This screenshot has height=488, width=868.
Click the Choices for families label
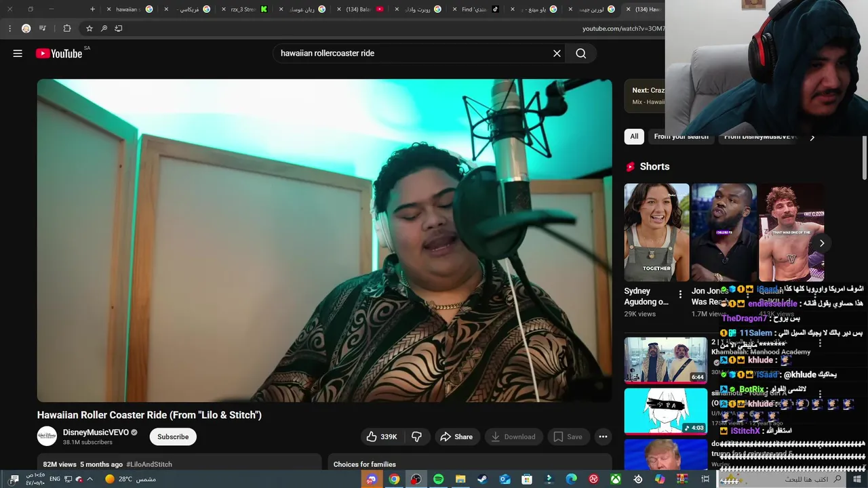point(365,464)
